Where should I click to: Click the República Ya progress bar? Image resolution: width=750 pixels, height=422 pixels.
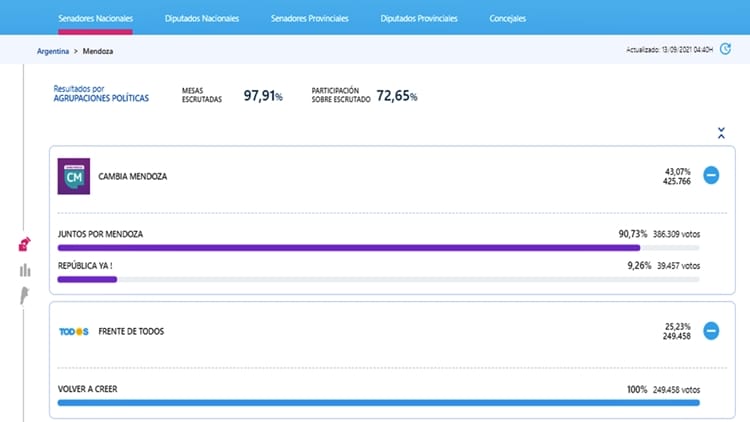(378, 279)
